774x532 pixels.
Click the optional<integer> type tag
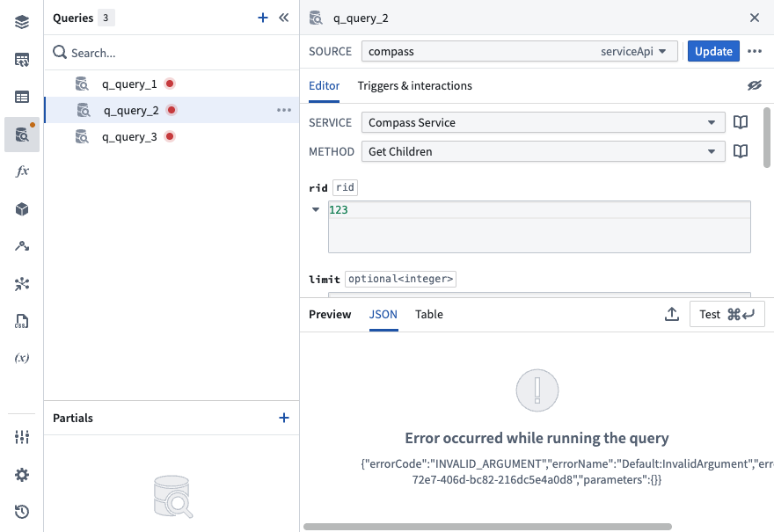click(400, 279)
